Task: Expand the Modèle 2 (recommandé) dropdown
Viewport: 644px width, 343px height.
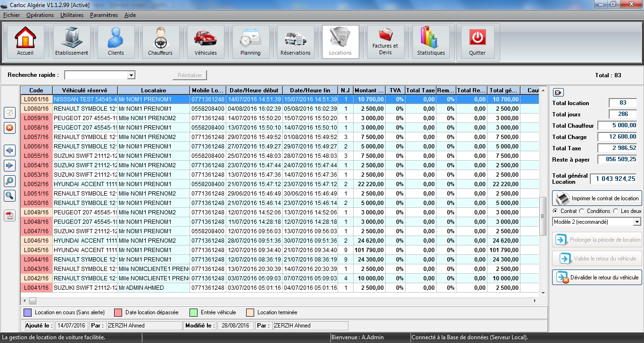Action: (x=637, y=222)
